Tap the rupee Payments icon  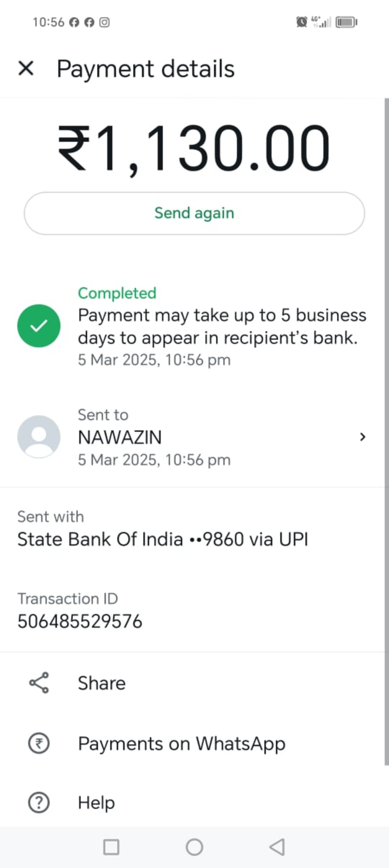point(39,743)
